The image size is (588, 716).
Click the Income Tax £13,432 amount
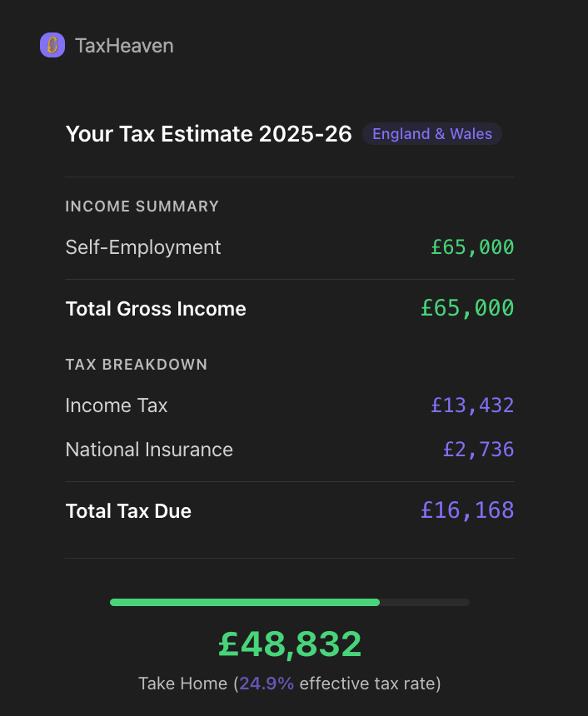472,405
